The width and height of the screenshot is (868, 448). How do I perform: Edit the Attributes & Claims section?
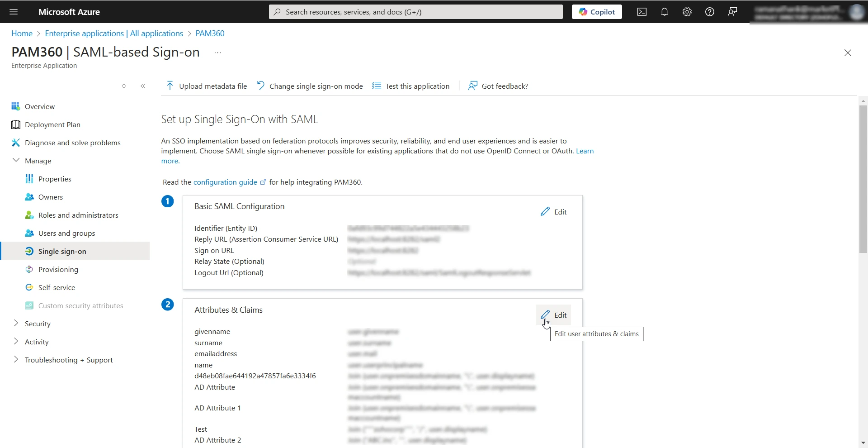tap(554, 315)
